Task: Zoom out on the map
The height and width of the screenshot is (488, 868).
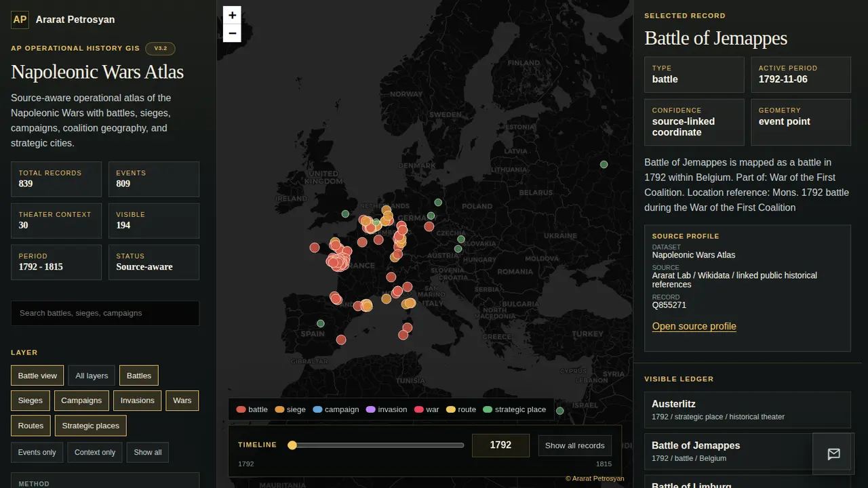Action: click(232, 33)
